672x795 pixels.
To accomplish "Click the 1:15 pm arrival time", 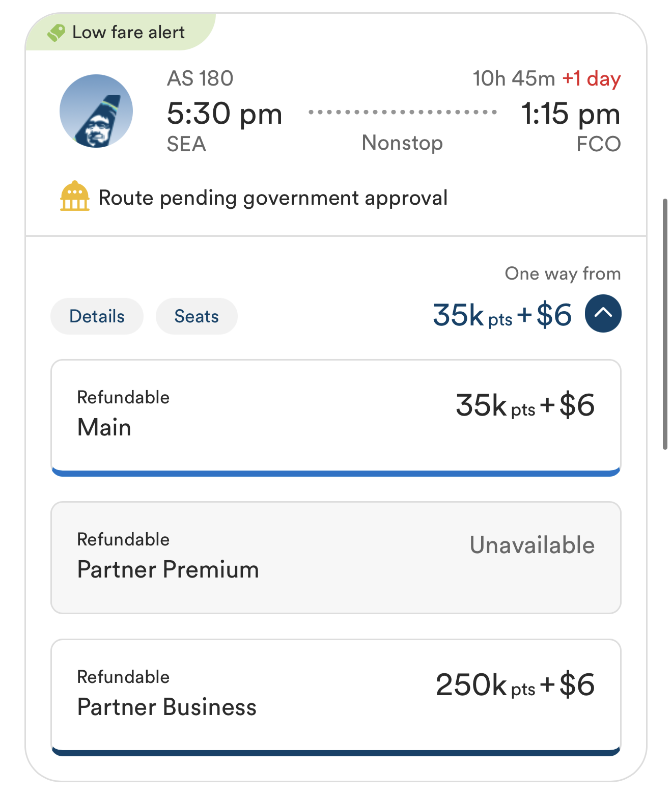I will pos(570,113).
